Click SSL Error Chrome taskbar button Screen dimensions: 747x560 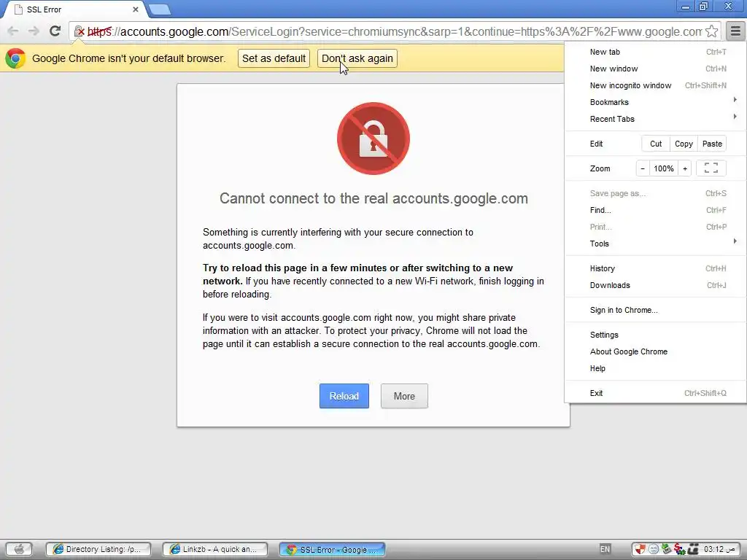point(332,549)
